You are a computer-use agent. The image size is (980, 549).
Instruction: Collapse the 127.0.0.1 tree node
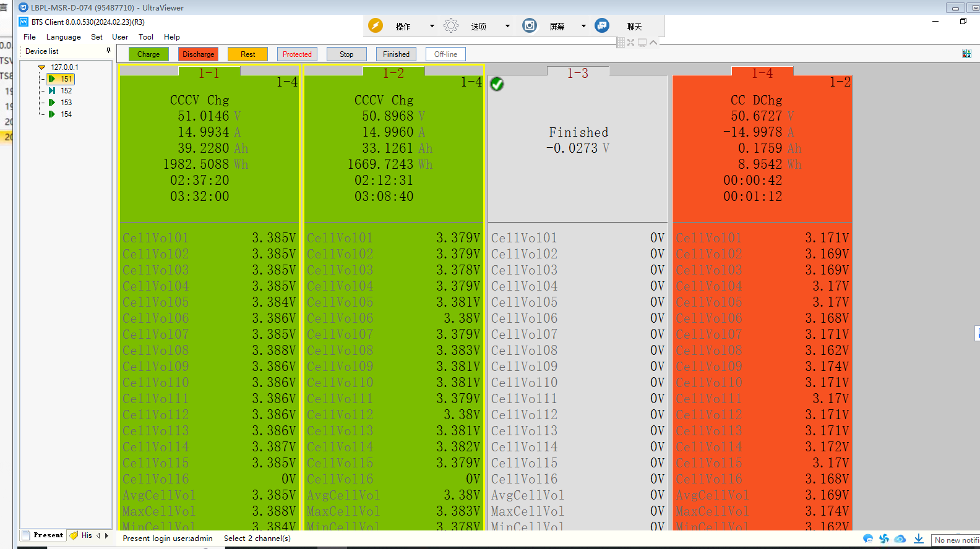[x=41, y=67]
